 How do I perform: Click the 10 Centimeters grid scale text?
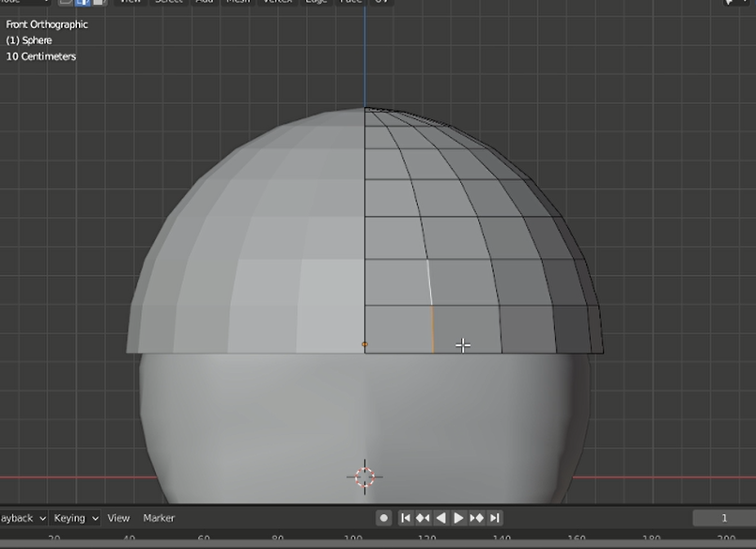[x=41, y=56]
